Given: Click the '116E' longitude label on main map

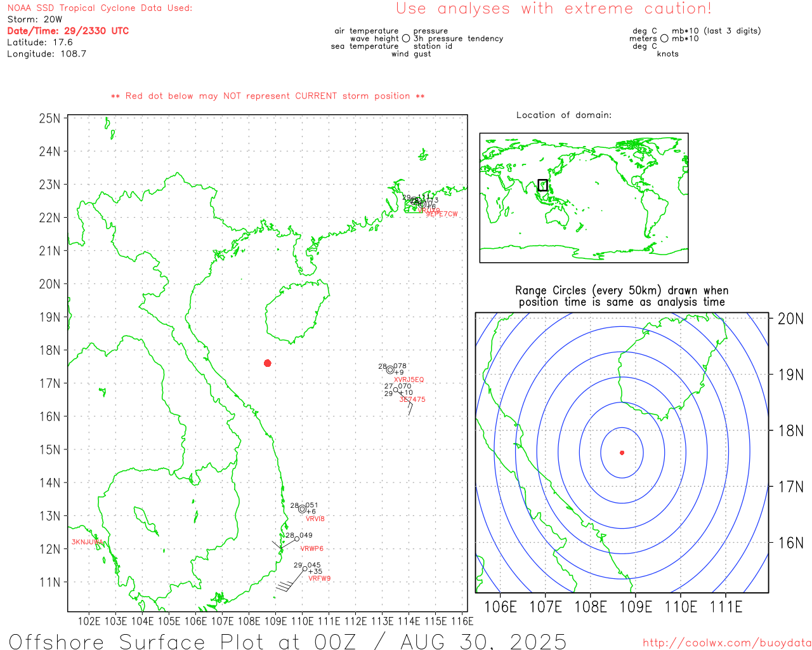Looking at the screenshot, I should coord(462,621).
